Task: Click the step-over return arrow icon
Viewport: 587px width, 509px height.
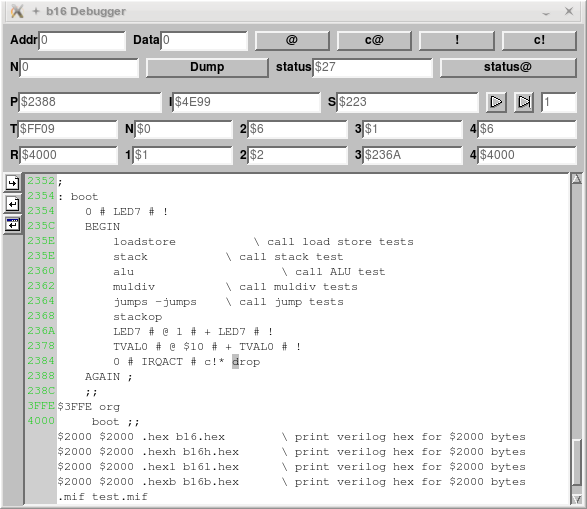Action: (x=13, y=204)
